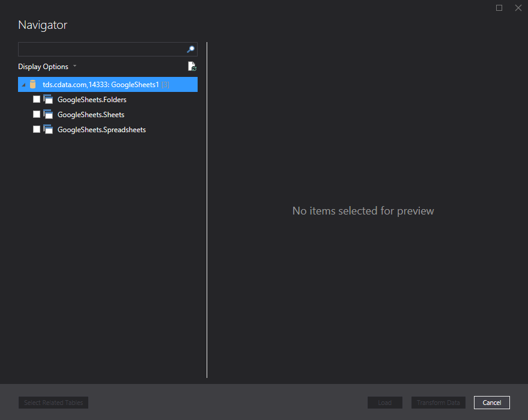Check the GoogleSheets.Folders checkbox
The image size is (528, 420).
[36, 99]
